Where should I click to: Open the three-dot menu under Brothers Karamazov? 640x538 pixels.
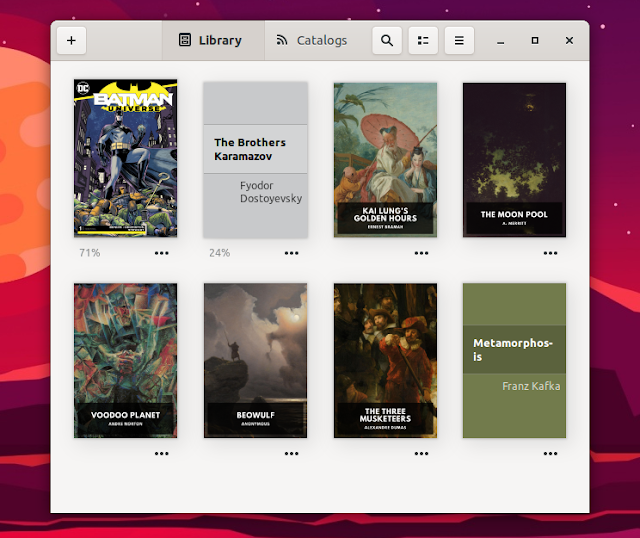291,253
